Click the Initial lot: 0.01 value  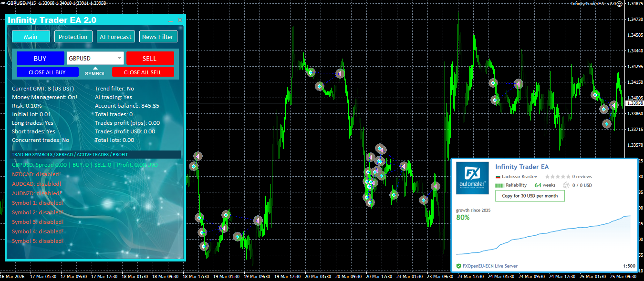[x=31, y=114]
